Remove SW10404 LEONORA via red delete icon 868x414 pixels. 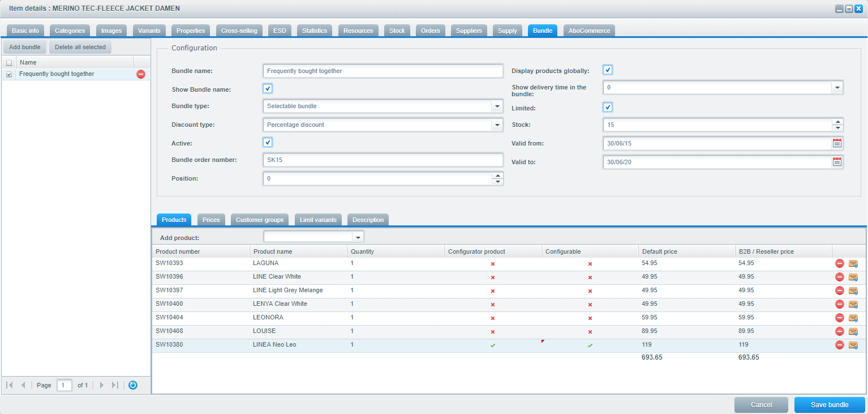click(x=840, y=318)
